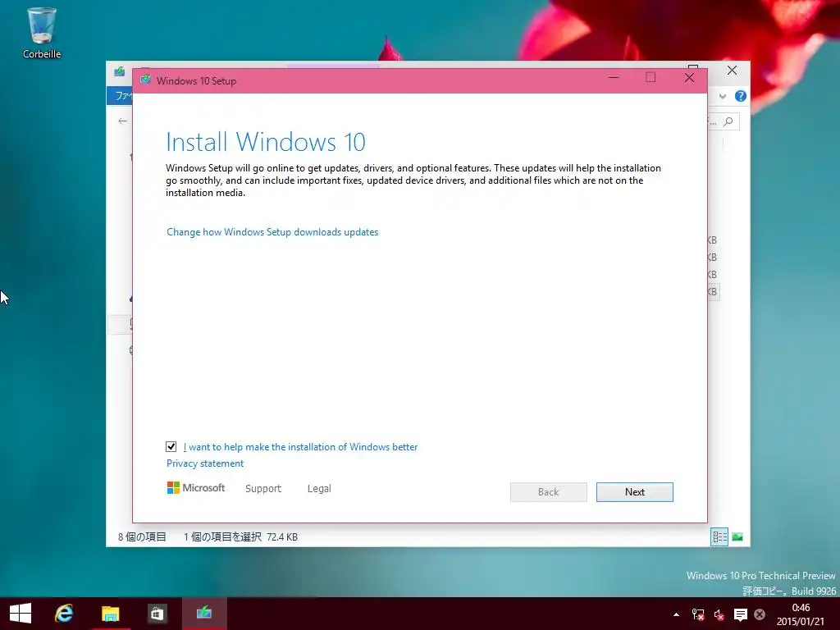Open the Windows Start button
The width and height of the screenshot is (840, 630).
(21, 614)
